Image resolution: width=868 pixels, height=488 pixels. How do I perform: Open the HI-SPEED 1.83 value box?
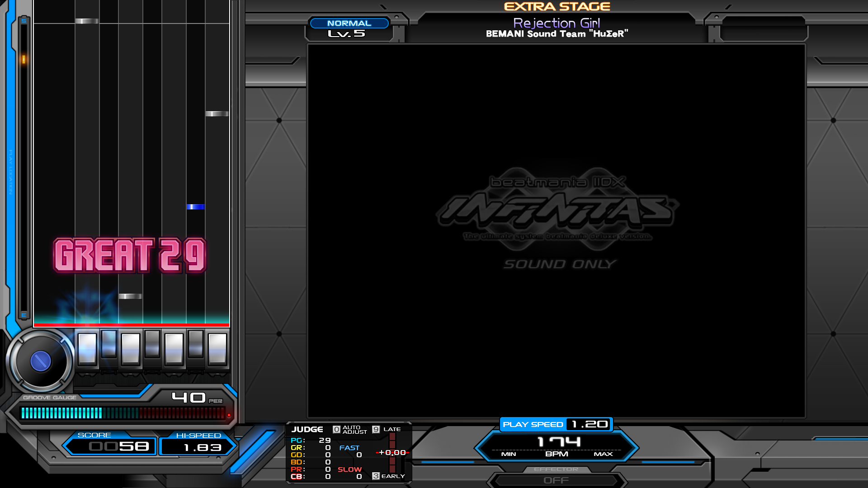198,447
